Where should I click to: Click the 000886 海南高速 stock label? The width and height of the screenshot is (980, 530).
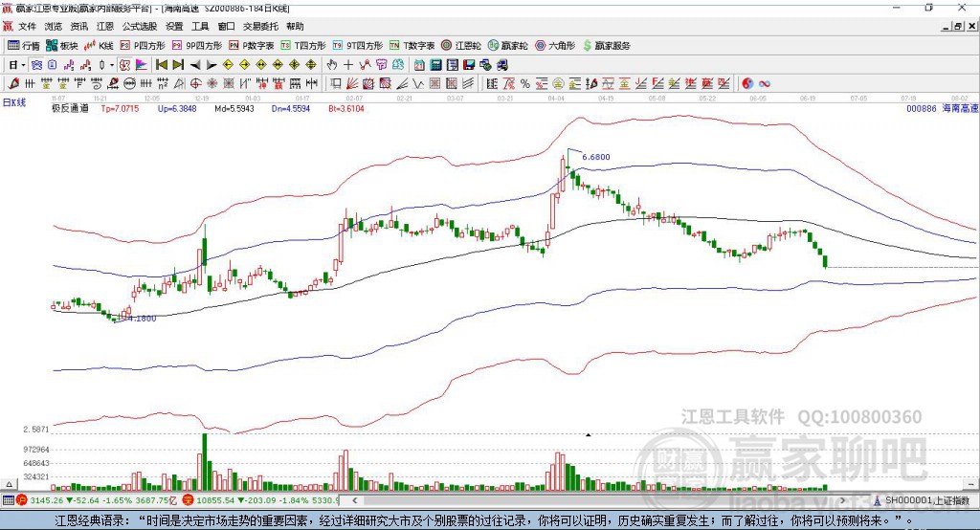coord(943,109)
